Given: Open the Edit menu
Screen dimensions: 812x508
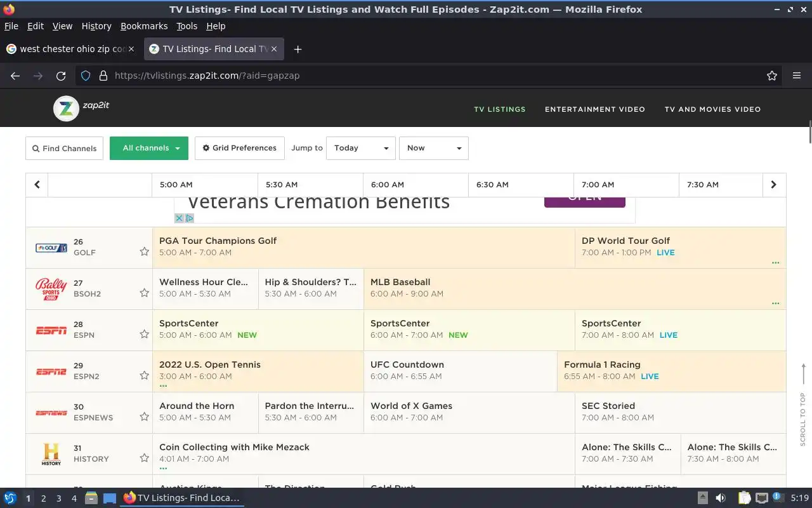Looking at the screenshot, I should coord(36,26).
